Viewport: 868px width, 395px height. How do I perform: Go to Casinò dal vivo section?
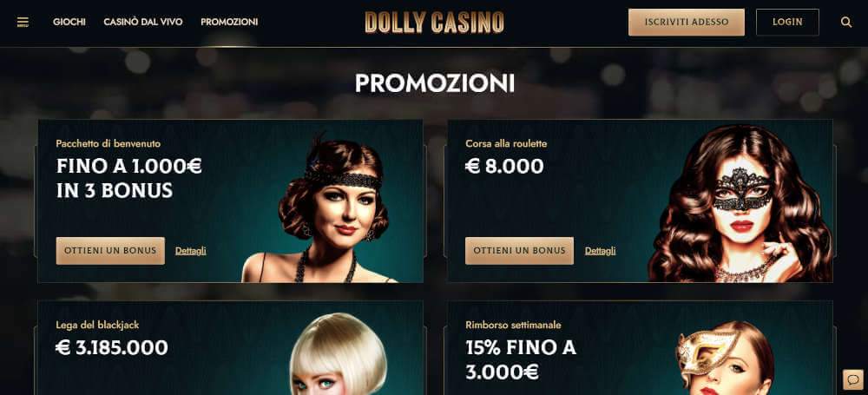pos(143,23)
